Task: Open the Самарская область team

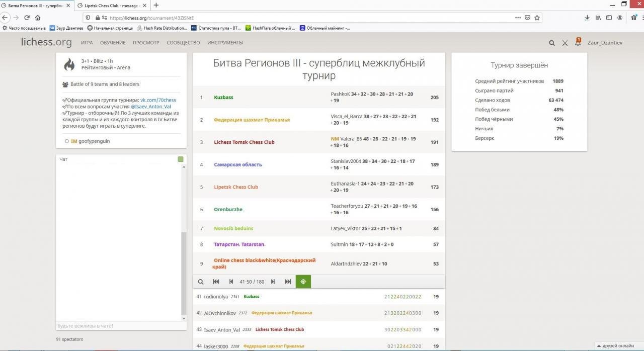Action: (238, 164)
